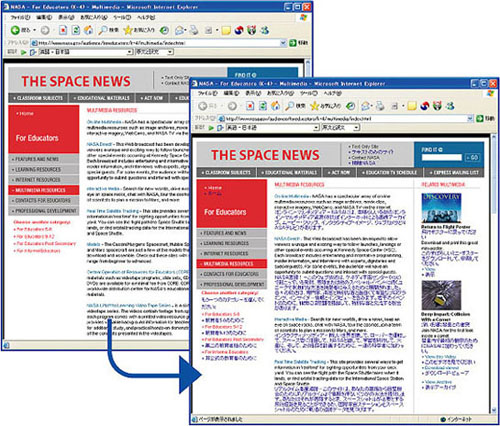The width and height of the screenshot is (500, 426).
Task: Click ACT NOW tab in back window page
Action: (152, 98)
